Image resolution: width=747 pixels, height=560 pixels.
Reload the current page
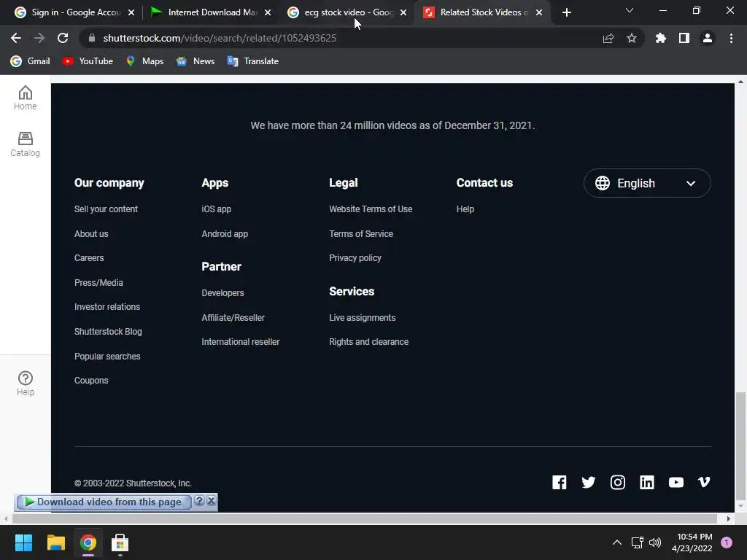tap(63, 38)
